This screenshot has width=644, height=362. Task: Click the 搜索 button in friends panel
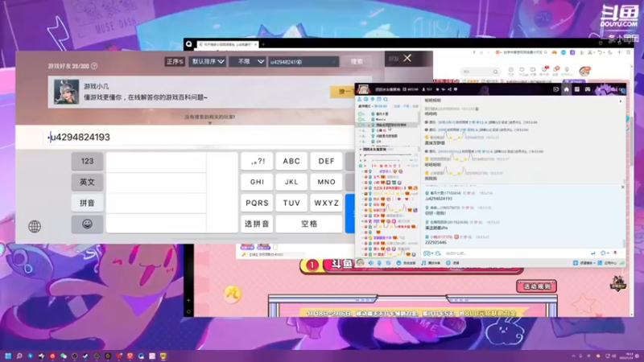pos(357,62)
